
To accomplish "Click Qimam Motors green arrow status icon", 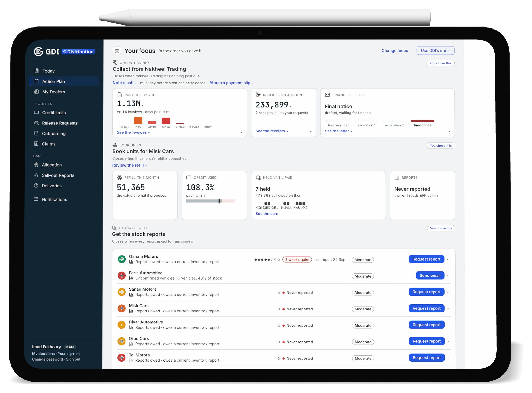I will [122, 259].
